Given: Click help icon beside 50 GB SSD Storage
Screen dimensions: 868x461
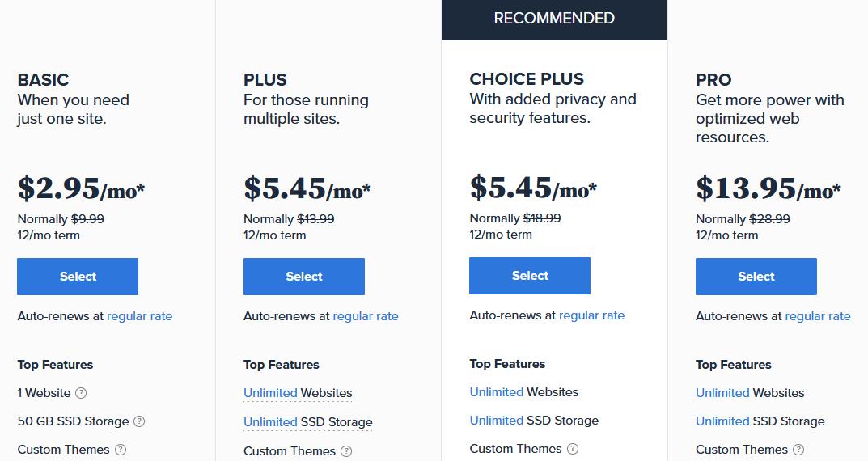Looking at the screenshot, I should pyautogui.click(x=139, y=421).
